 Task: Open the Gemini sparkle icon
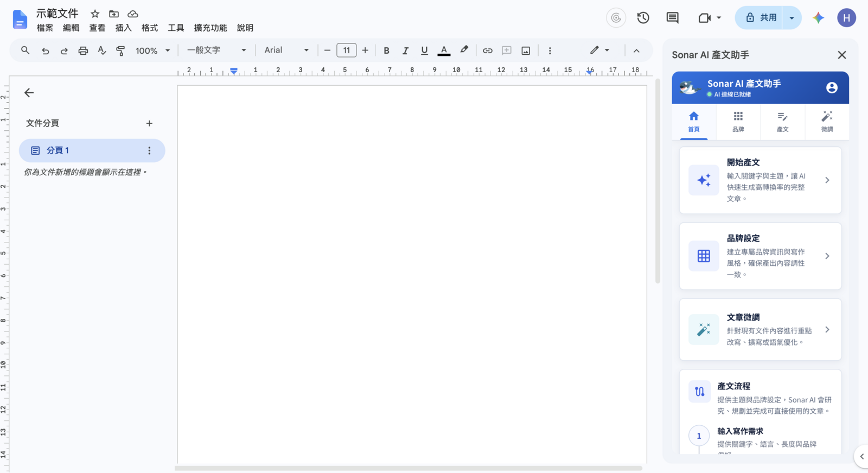[818, 18]
